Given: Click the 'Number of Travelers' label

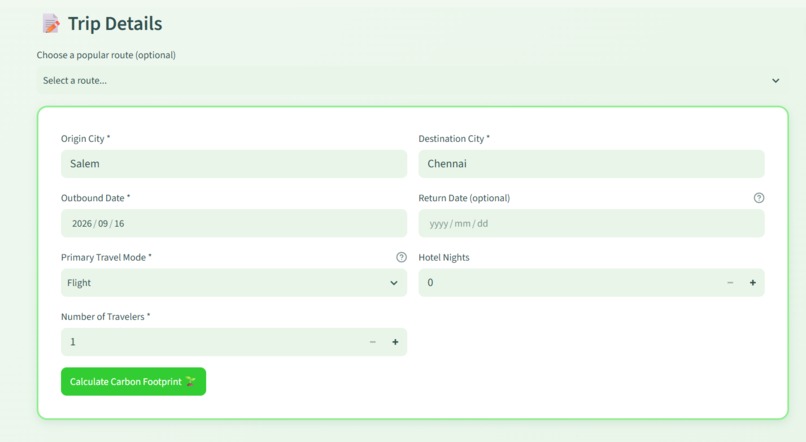Looking at the screenshot, I should [105, 317].
